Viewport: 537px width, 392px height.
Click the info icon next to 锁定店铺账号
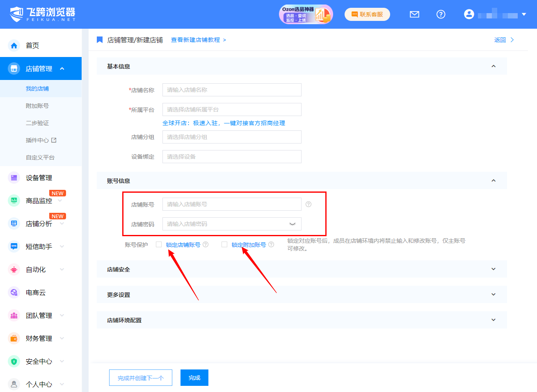coord(206,244)
